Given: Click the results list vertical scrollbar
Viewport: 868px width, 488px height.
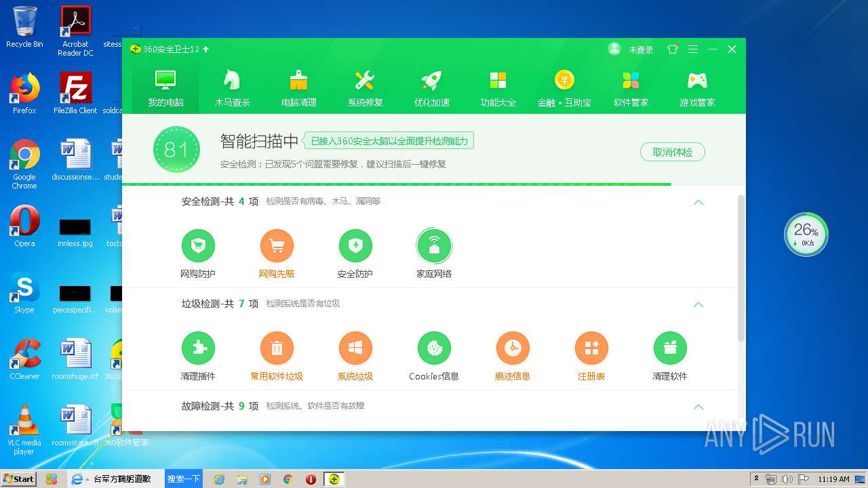Looking at the screenshot, I should coord(741,268).
